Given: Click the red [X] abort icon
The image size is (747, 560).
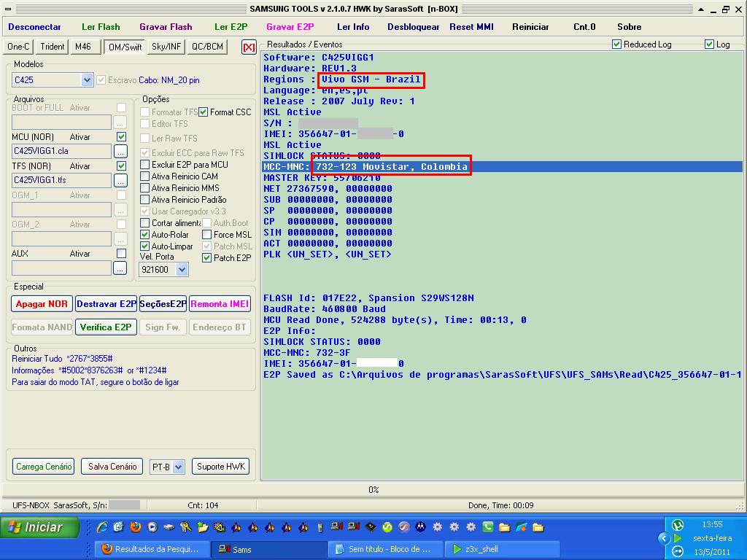Looking at the screenshot, I should pyautogui.click(x=249, y=47).
